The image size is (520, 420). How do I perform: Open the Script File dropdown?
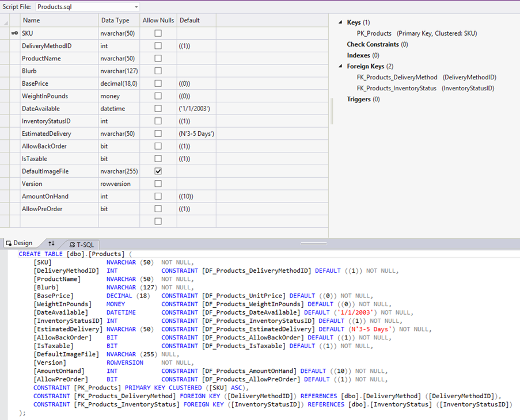(x=136, y=7)
